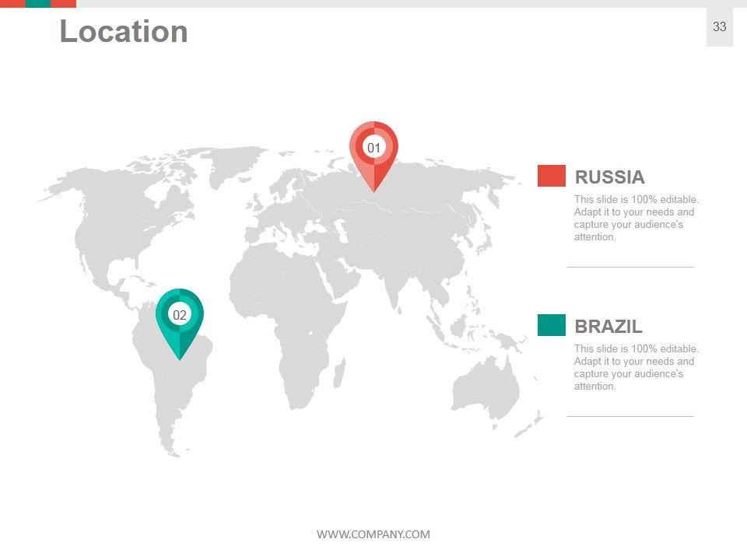This screenshot has height=560, width=747.
Task: Click the Australia landmass on the map
Action: coord(486,388)
